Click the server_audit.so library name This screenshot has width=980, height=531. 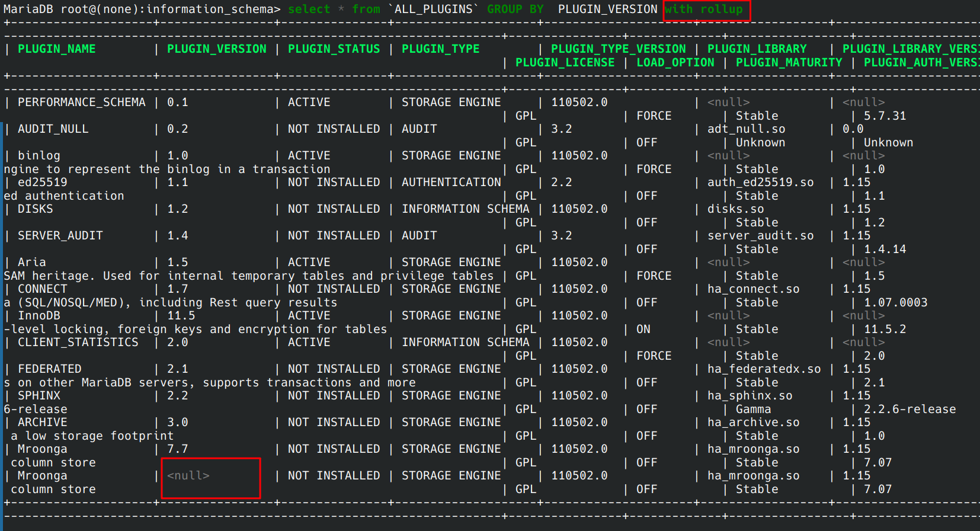761,236
